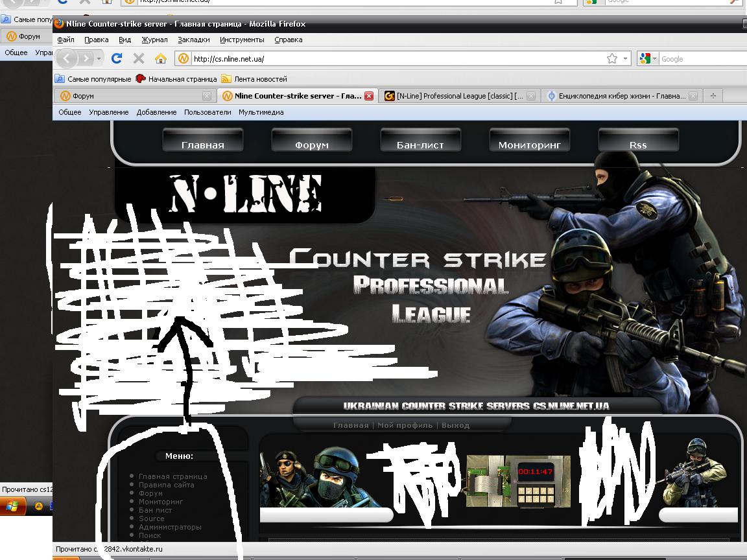Viewport: 747px width, 560px height.
Task: Open the Вид menu
Action: point(124,40)
